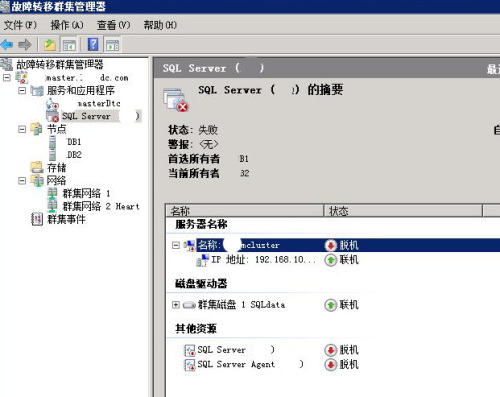Toggle the Show/Hide action pane icon

pos(112,45)
